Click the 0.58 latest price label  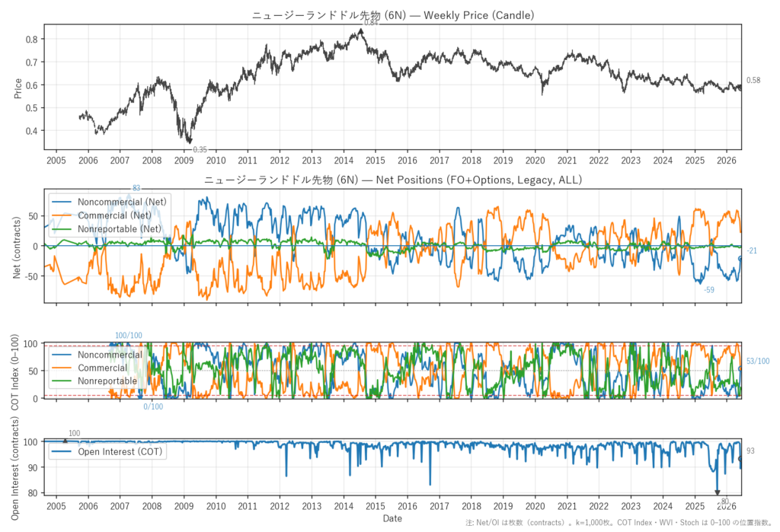(753, 80)
